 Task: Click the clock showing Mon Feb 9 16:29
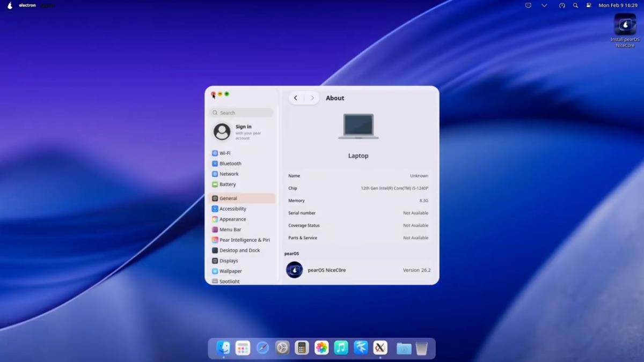point(618,5)
